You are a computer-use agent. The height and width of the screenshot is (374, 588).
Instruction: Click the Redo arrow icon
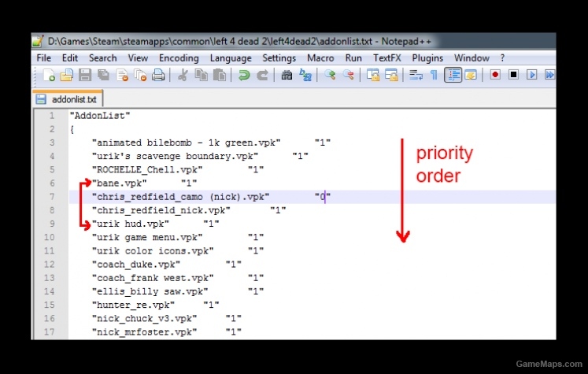pos(262,75)
